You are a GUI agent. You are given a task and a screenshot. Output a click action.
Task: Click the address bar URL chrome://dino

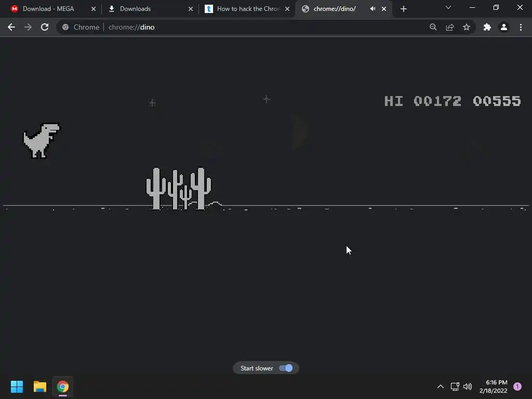131,27
